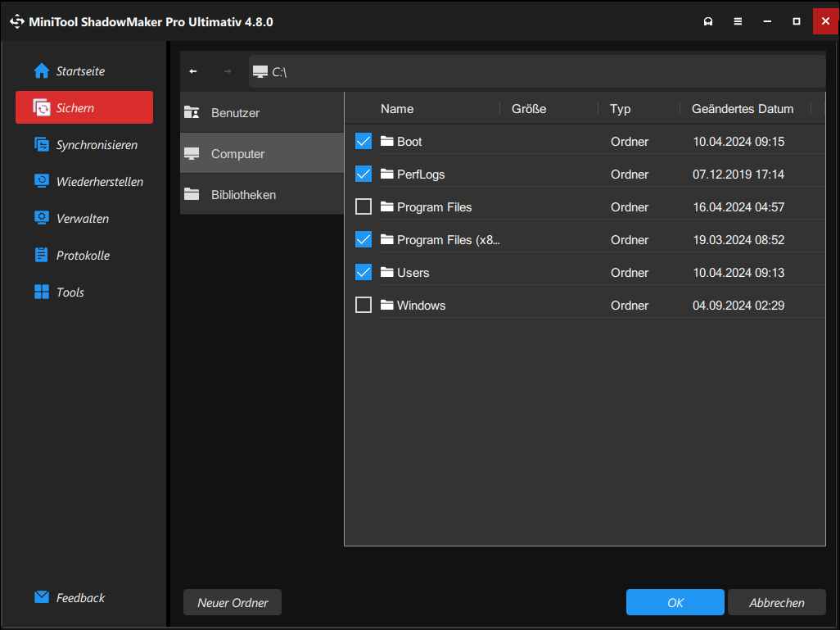Click the Startseite home icon

[41, 70]
